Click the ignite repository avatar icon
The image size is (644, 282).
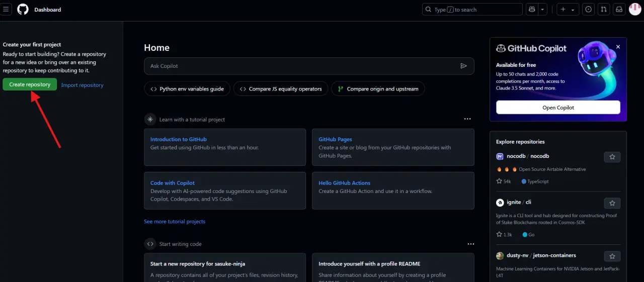click(500, 203)
